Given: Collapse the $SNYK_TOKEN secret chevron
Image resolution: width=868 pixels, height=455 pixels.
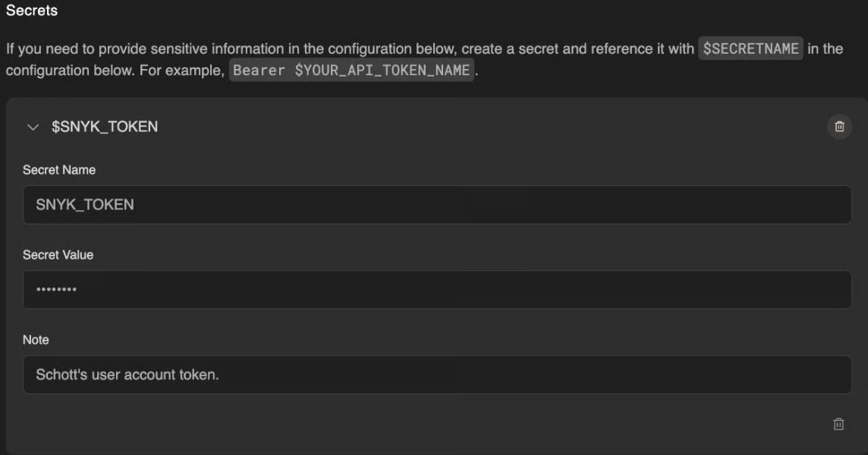Looking at the screenshot, I should click(33, 127).
